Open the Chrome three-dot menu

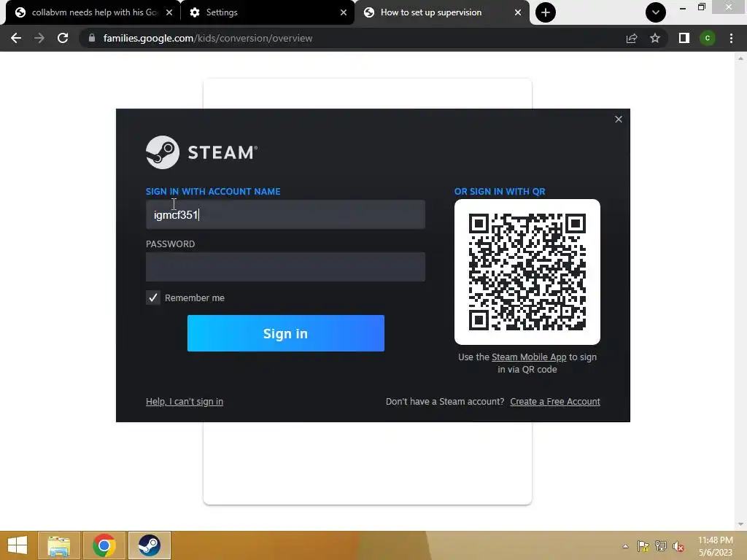(x=731, y=38)
